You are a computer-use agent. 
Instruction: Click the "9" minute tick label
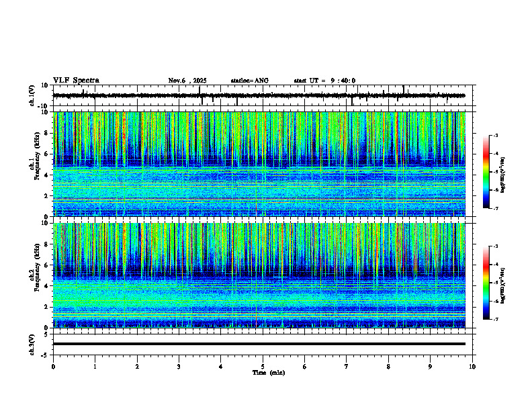(x=430, y=367)
